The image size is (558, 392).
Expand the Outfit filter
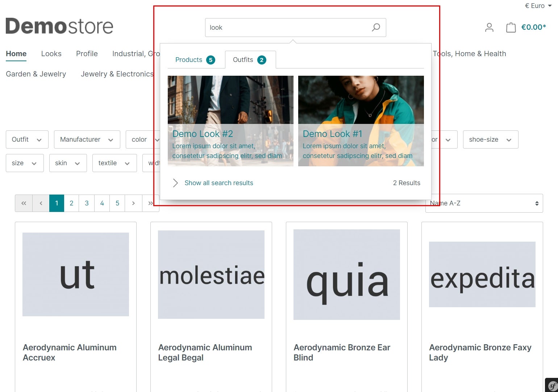pyautogui.click(x=27, y=139)
